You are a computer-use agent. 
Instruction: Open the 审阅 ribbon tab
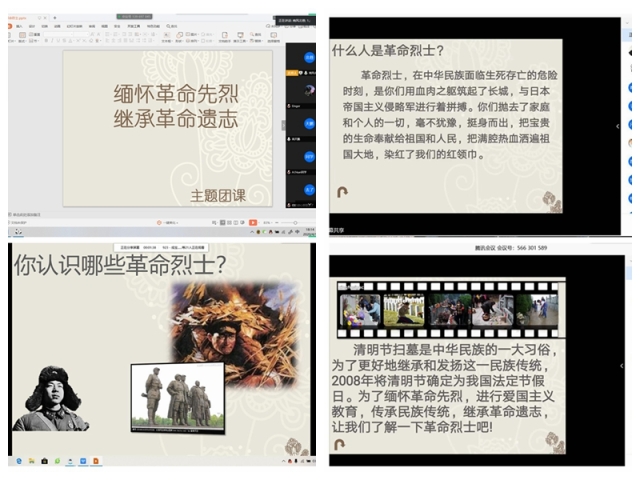click(92, 26)
